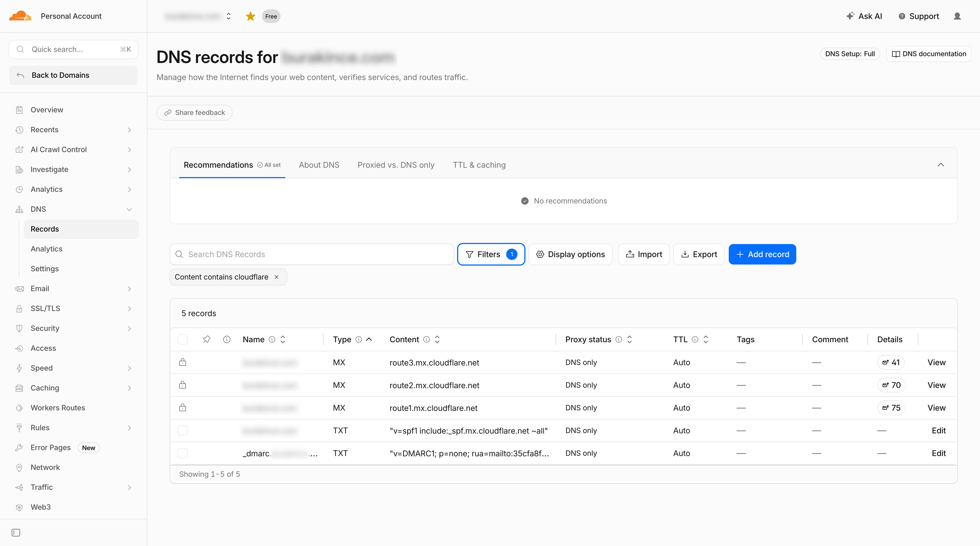Sort records by TTL column
Viewport: 980px width, 546px height.
(x=705, y=339)
